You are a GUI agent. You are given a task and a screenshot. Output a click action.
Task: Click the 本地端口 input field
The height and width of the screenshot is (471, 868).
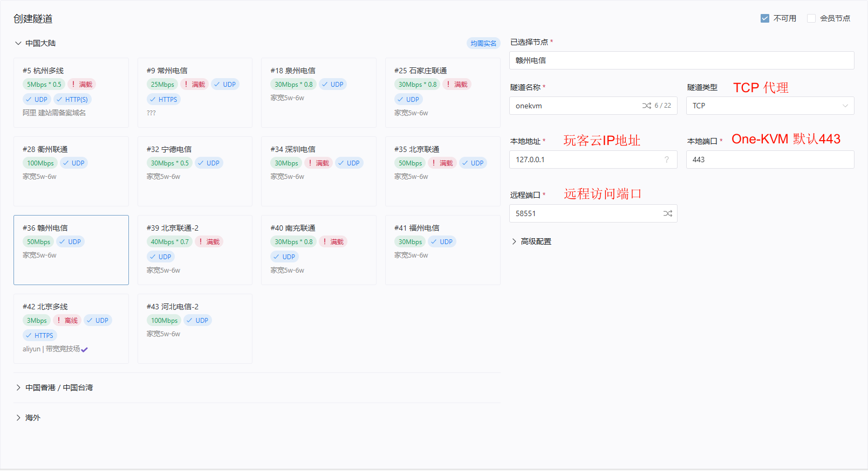(770, 160)
